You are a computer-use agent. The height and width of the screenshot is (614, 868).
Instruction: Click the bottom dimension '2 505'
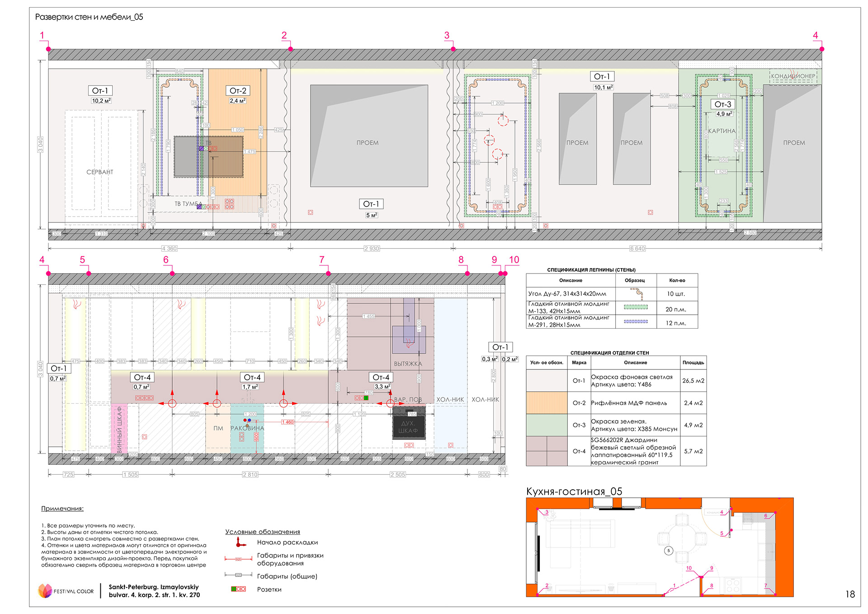398,475
